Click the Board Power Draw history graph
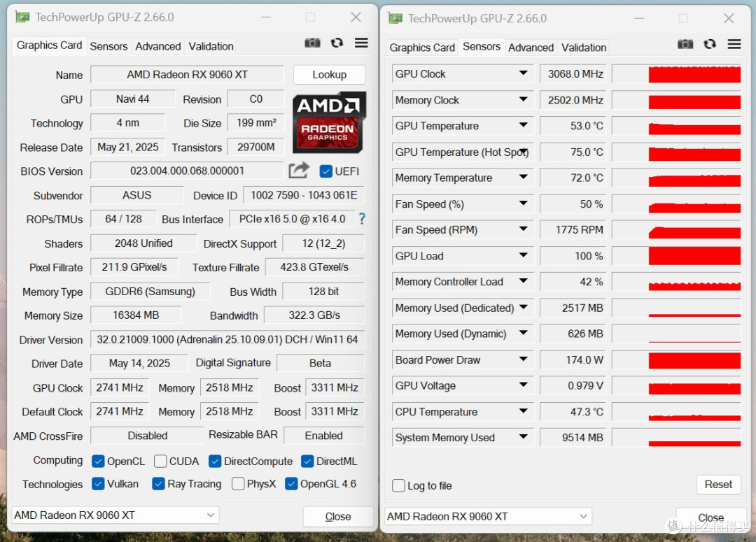Viewport: 756px width, 542px height. point(676,360)
